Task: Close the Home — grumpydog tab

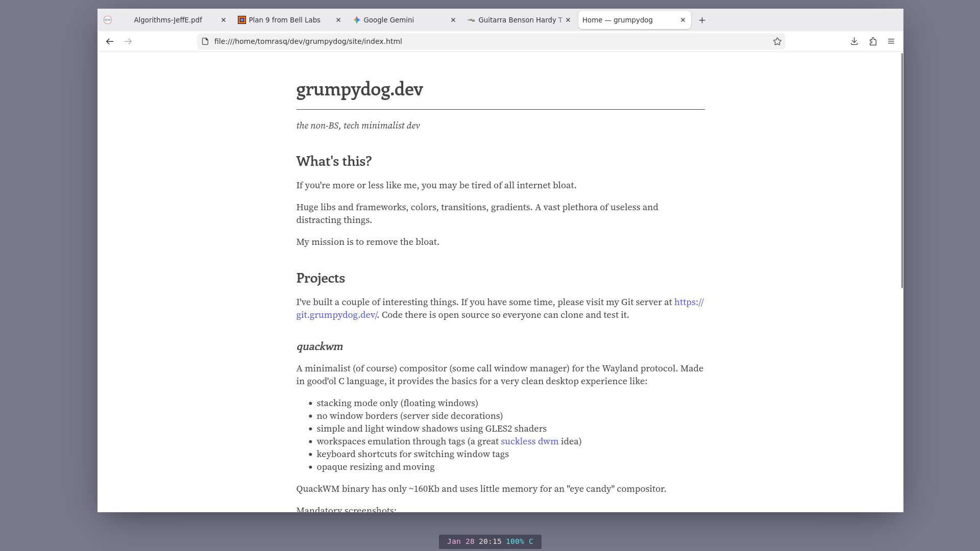Action: coord(683,20)
